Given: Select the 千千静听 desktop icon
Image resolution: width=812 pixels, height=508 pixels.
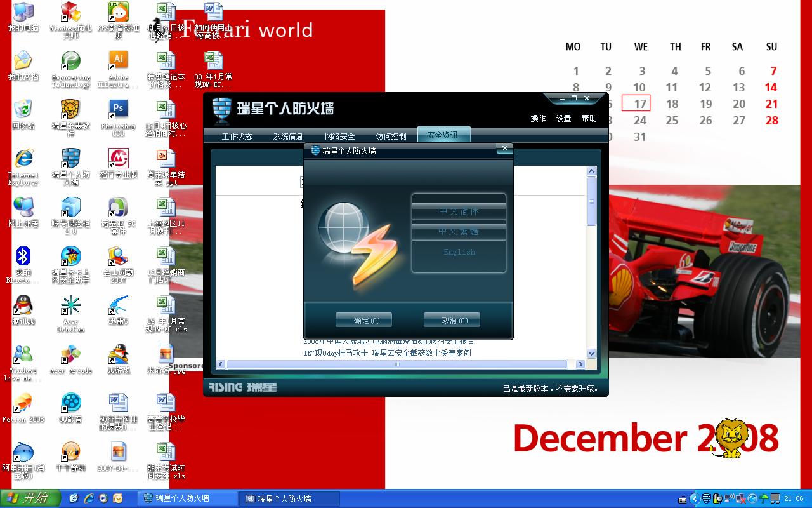Looking at the screenshot, I should pos(71,457).
